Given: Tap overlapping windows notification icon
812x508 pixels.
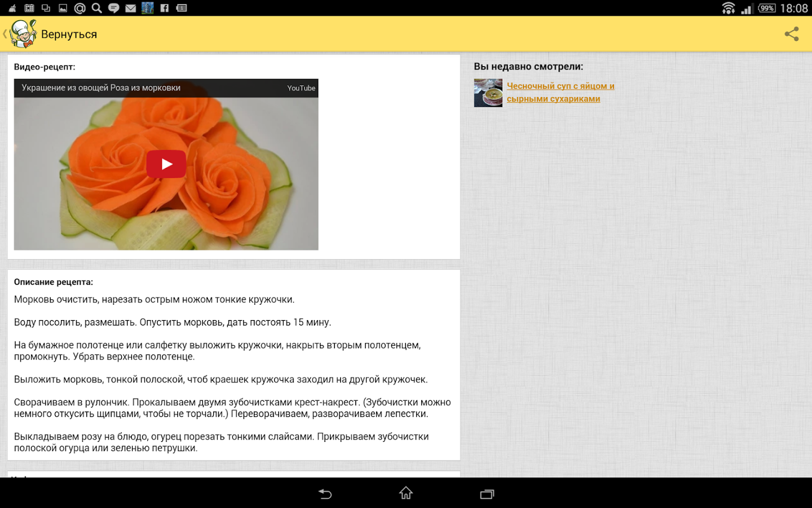Looking at the screenshot, I should (x=46, y=8).
